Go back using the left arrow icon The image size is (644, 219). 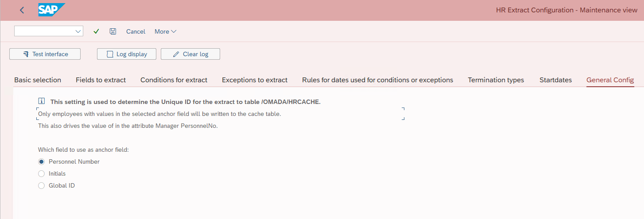click(x=22, y=10)
